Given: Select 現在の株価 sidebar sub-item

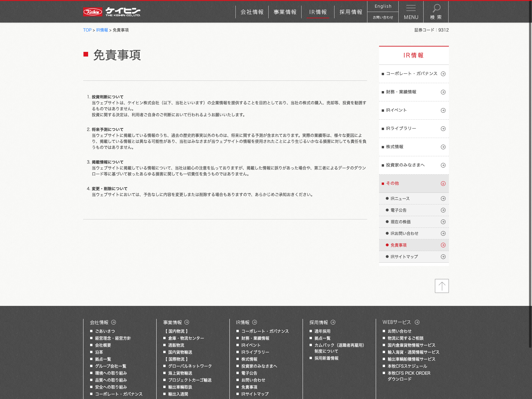Looking at the screenshot, I should [400, 222].
